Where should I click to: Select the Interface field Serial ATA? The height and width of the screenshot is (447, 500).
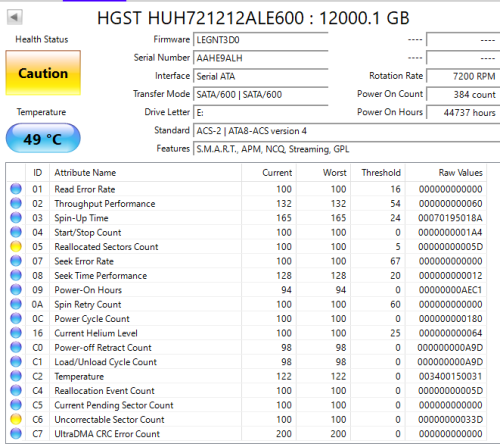pos(261,76)
